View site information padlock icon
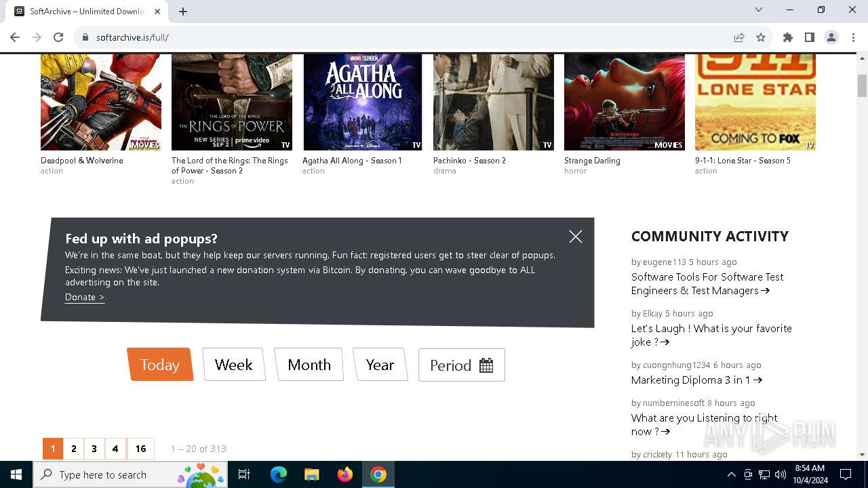Viewport: 868px width, 488px height. coord(85,37)
